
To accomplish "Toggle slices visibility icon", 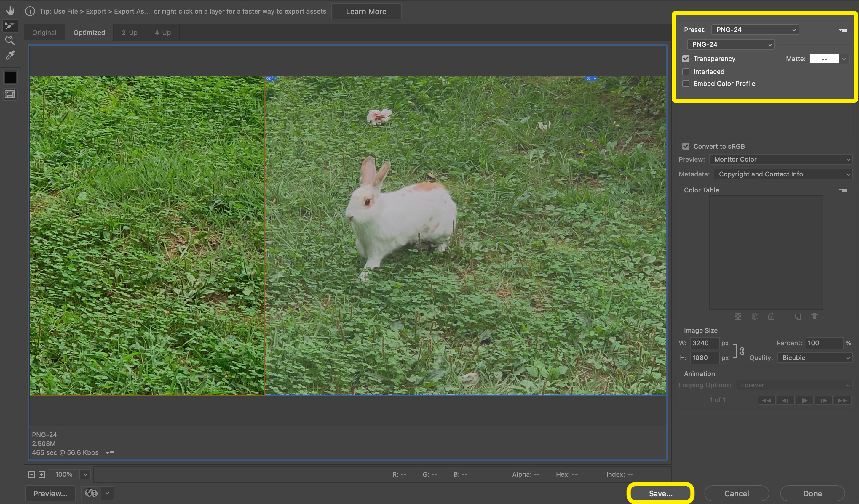I will pyautogui.click(x=10, y=94).
